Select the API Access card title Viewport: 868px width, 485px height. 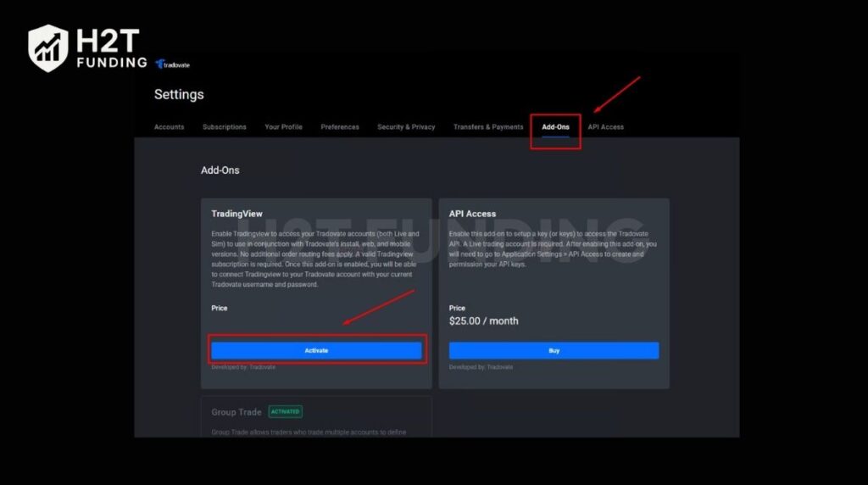point(472,214)
